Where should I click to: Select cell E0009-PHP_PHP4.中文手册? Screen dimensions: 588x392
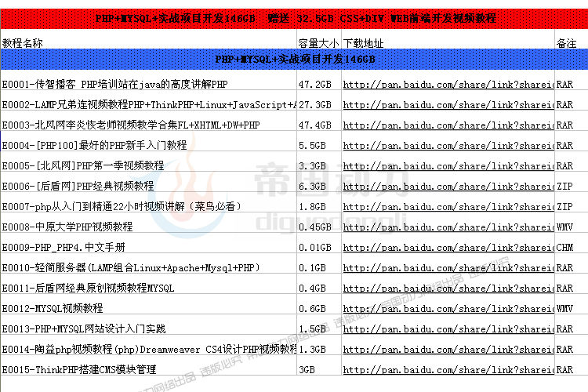coord(148,244)
